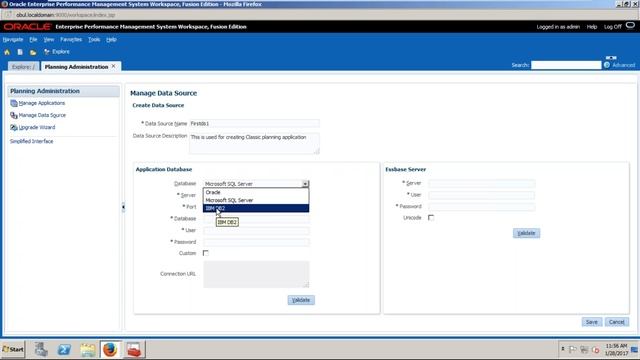640x360 pixels.
Task: Click the Help link in the header
Action: pyautogui.click(x=592, y=27)
